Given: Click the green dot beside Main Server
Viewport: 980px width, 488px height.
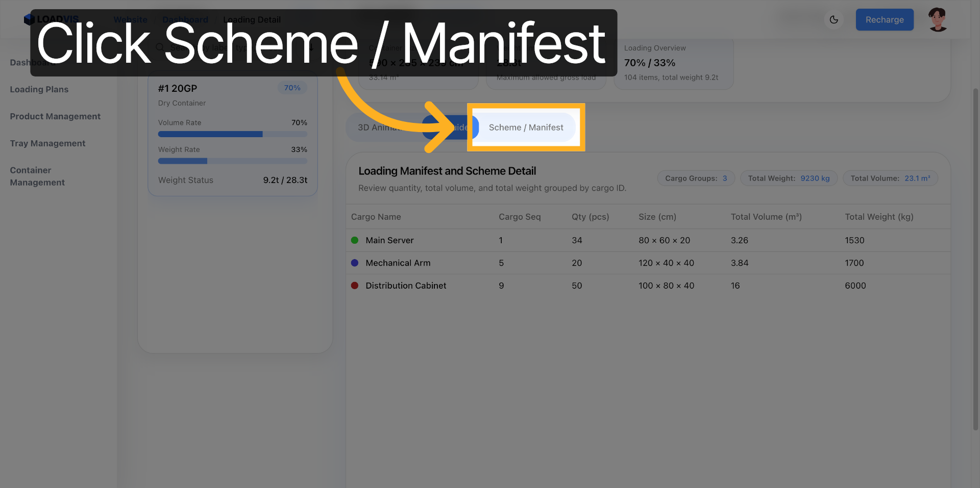Looking at the screenshot, I should (355, 240).
